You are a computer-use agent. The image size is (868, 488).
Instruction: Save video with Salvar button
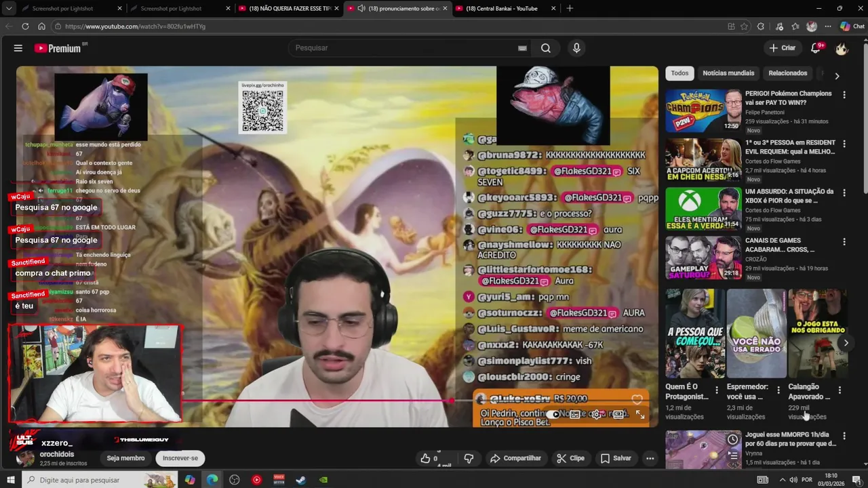tap(616, 458)
